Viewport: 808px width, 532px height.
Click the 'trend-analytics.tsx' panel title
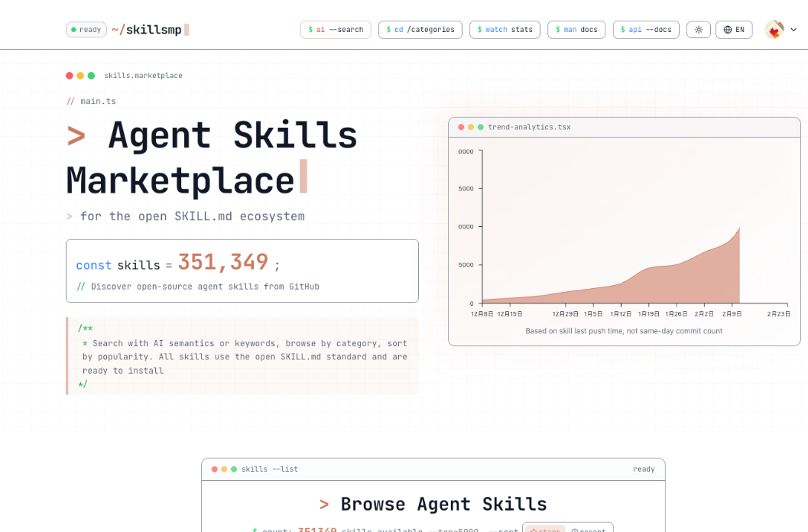pyautogui.click(x=529, y=128)
